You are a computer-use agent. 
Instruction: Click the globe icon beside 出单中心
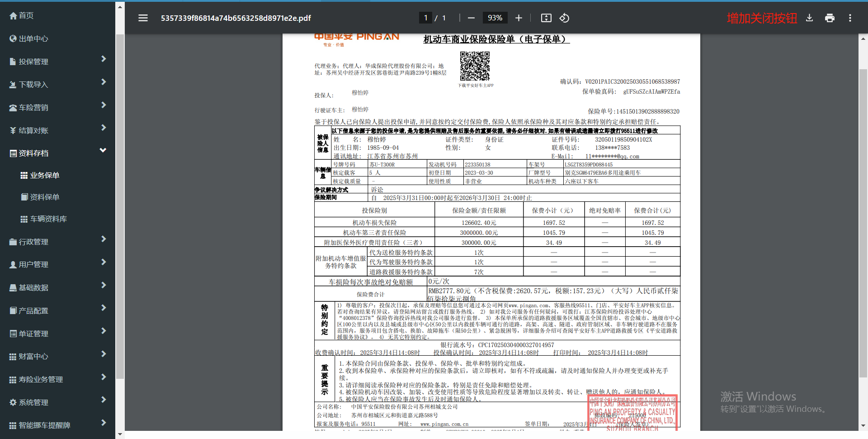(13, 39)
